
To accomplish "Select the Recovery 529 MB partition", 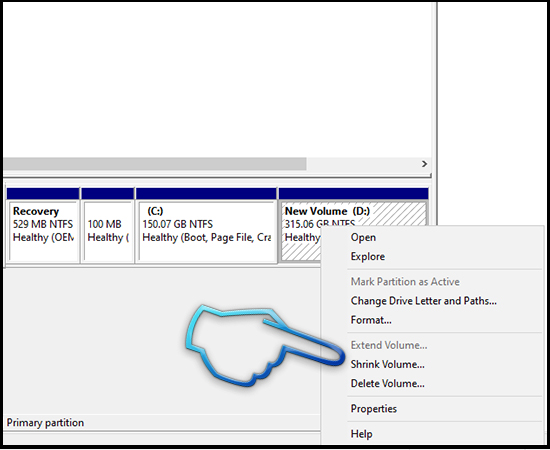I will coord(43,225).
